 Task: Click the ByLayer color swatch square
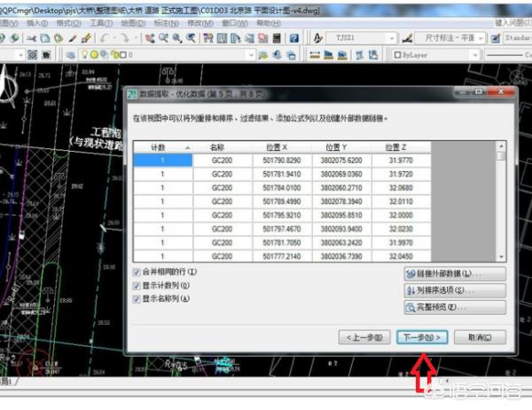pos(396,55)
